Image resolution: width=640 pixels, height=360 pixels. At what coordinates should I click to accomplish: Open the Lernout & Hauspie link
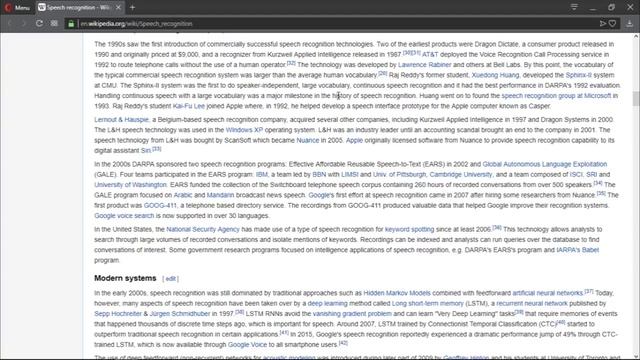point(121,120)
